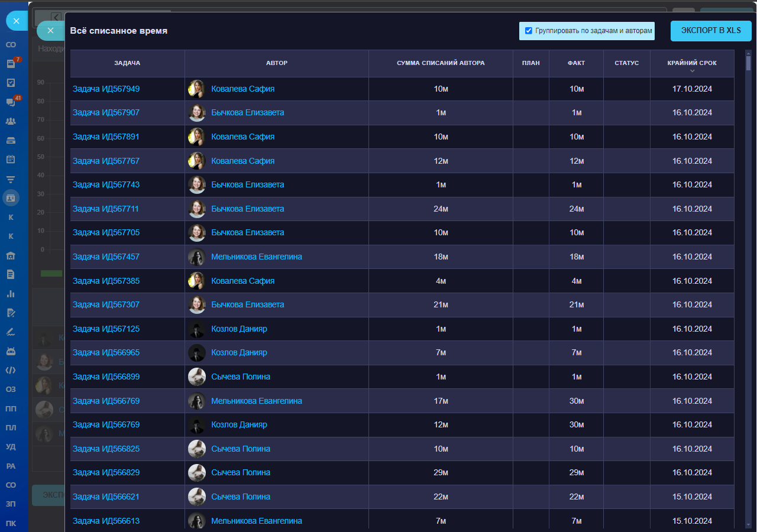The height and width of the screenshot is (532, 757).
Task: Open link 'Задача ИД566899'
Action: click(106, 377)
